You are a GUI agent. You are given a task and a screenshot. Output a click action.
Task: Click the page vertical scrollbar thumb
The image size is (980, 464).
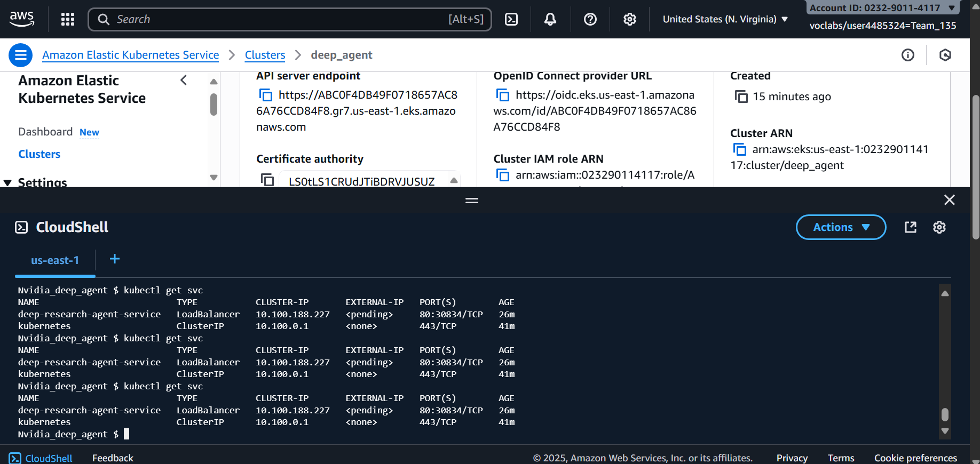coord(976,167)
